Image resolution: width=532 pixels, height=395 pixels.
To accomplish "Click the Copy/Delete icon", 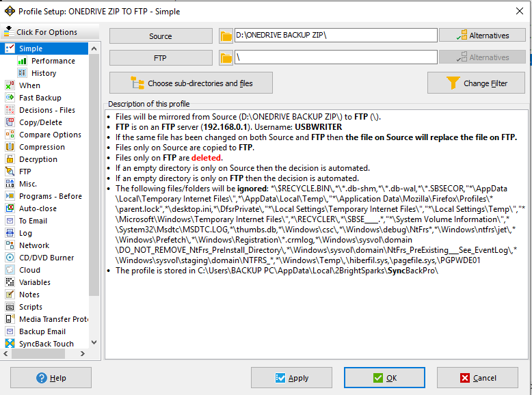I will 10,122.
